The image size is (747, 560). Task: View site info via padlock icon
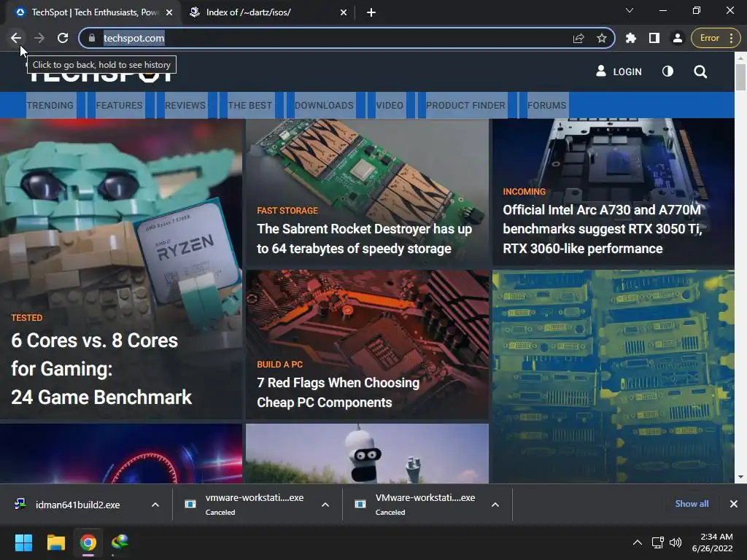pos(92,38)
